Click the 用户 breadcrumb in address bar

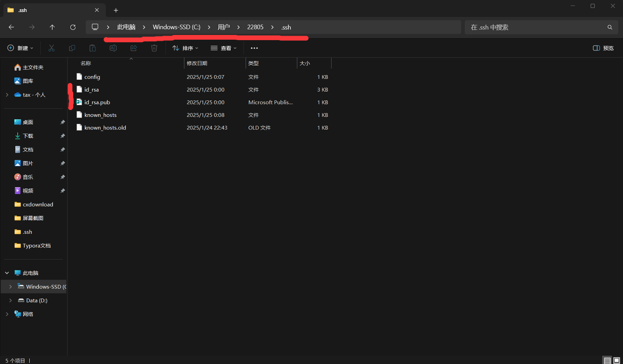[223, 27]
